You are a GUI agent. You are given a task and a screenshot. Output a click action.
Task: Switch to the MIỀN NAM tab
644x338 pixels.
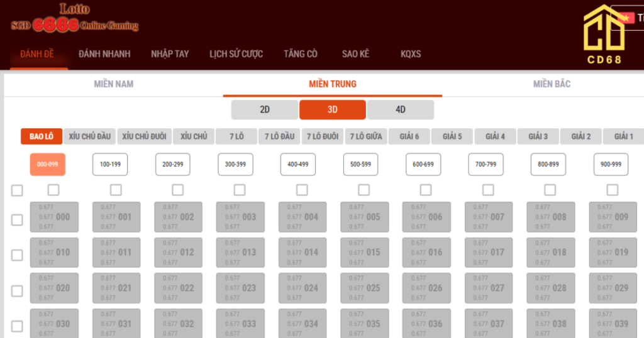[x=114, y=84]
